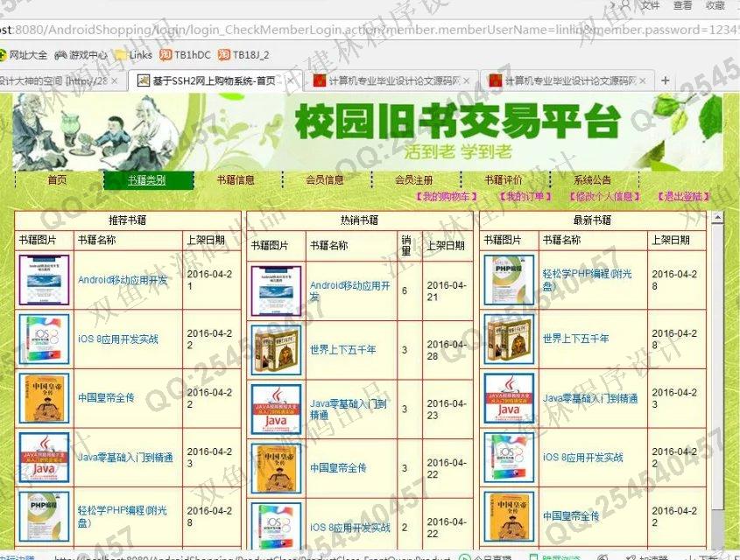
Task: Open the 修改个人信息 link
Action: click(604, 196)
